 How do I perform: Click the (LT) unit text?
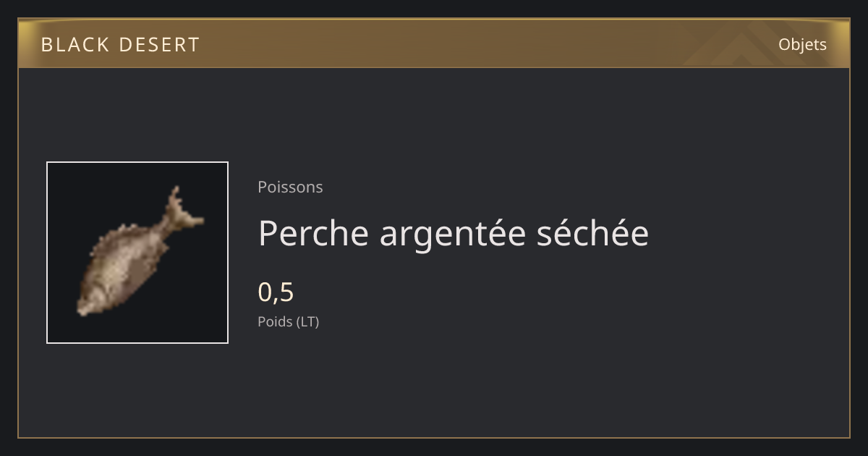pyautogui.click(x=307, y=321)
